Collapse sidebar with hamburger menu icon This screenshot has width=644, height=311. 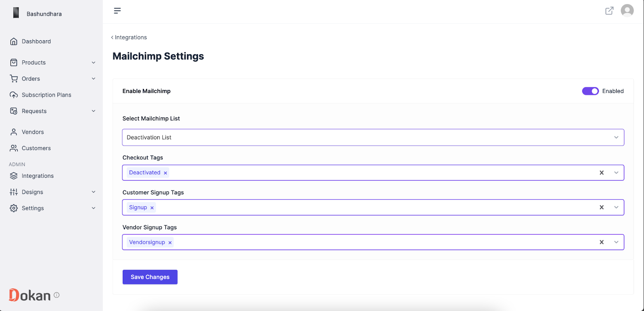click(x=117, y=10)
